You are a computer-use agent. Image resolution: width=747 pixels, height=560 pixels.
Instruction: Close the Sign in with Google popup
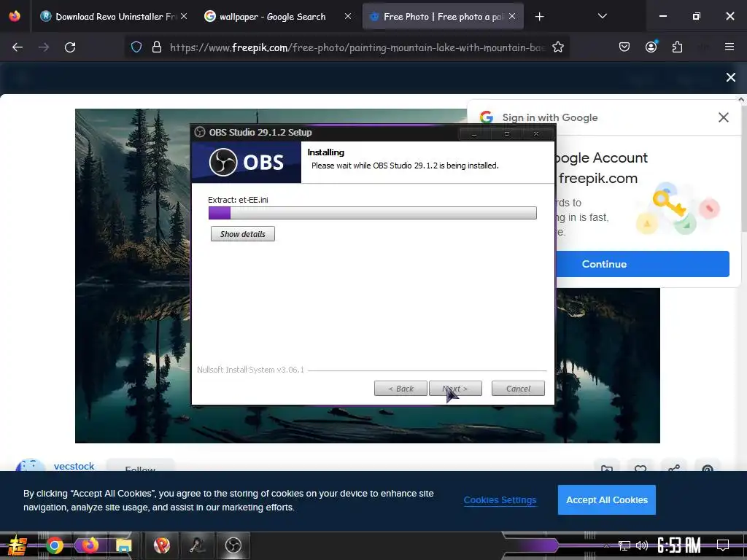click(x=723, y=117)
